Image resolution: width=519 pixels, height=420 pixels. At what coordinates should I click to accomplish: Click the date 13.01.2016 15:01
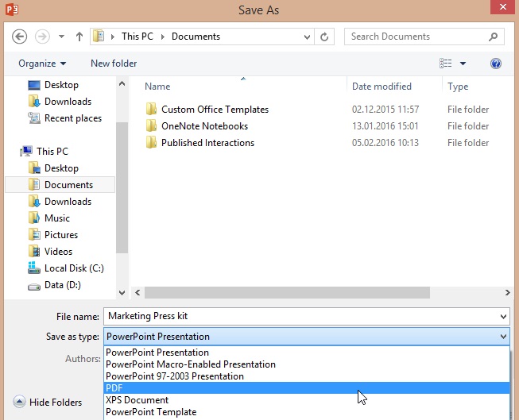coord(385,126)
